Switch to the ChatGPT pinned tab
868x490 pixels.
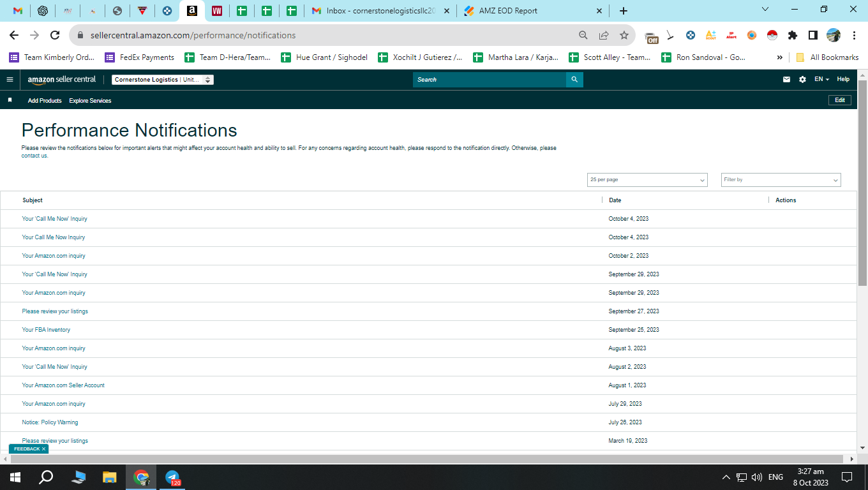(x=43, y=11)
